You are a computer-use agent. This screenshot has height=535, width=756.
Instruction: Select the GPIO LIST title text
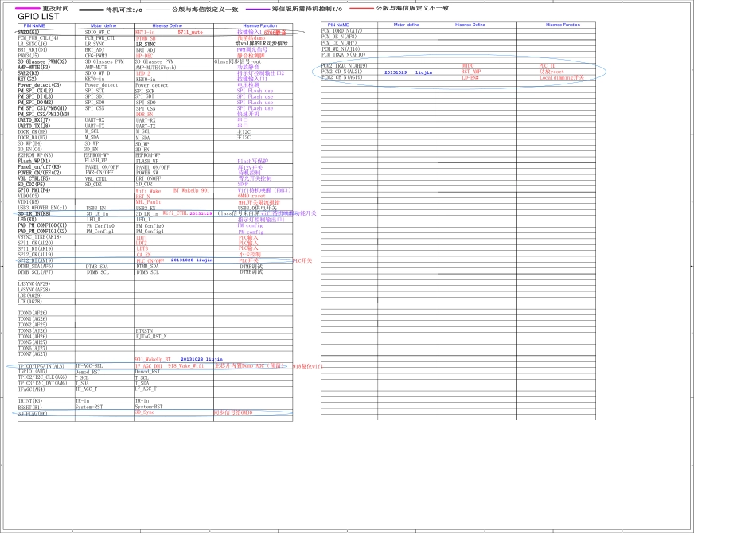pyautogui.click(x=38, y=17)
